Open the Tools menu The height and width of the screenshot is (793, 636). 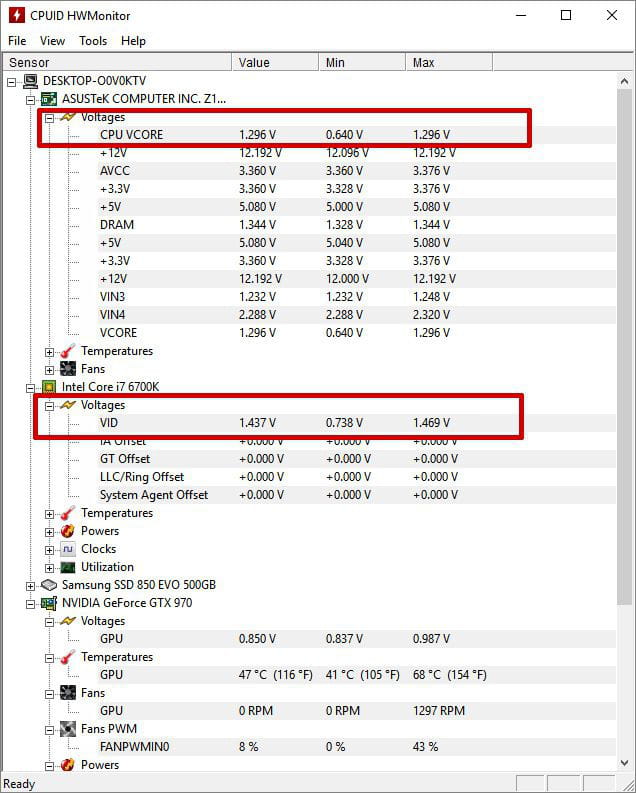pos(93,40)
